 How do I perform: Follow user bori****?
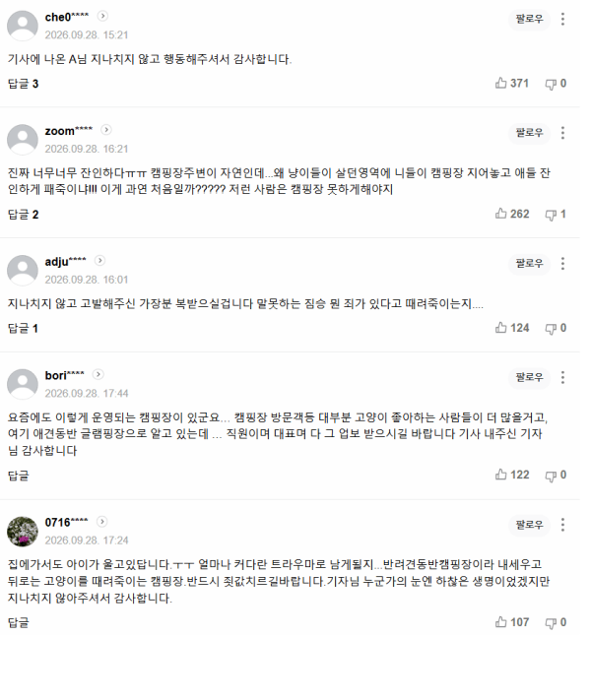pyautogui.click(x=529, y=377)
